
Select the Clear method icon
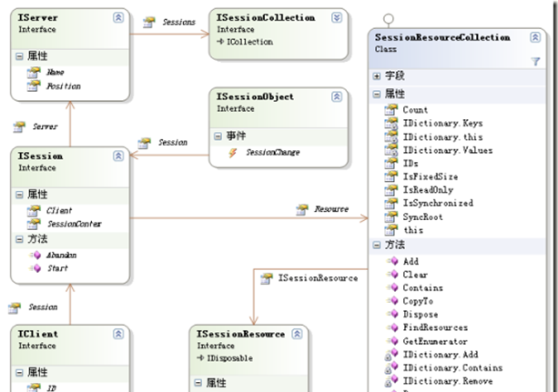(393, 275)
